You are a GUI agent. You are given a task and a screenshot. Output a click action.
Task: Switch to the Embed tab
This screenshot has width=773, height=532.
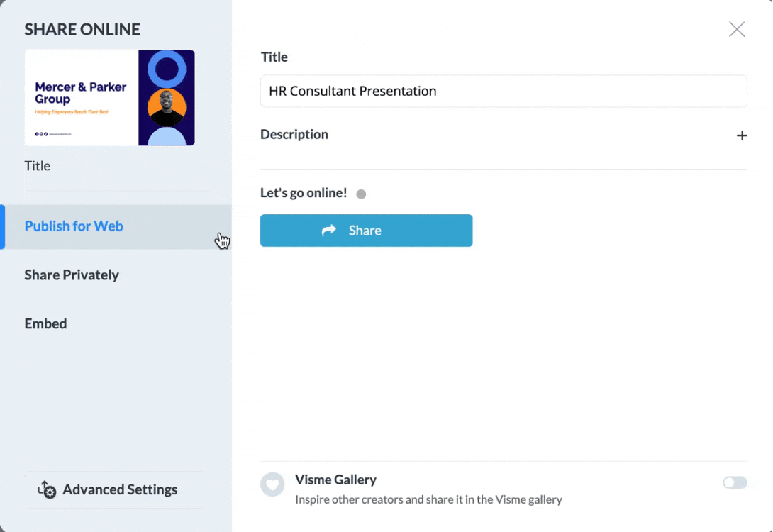pyautogui.click(x=45, y=323)
